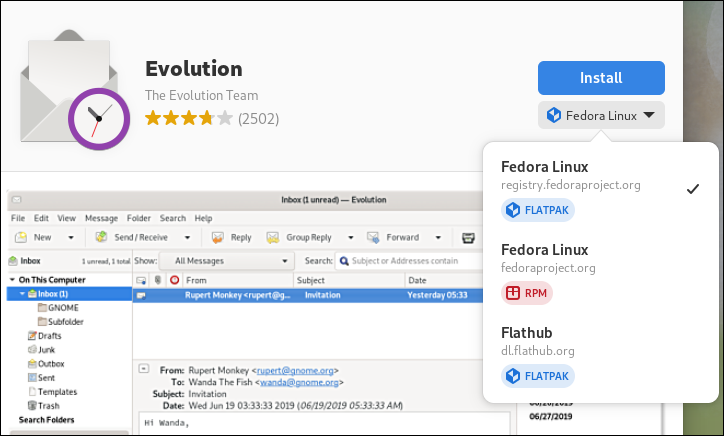Viewport: 724px width, 436px height.
Task: Open the Drafts folder
Action: click(x=44, y=336)
